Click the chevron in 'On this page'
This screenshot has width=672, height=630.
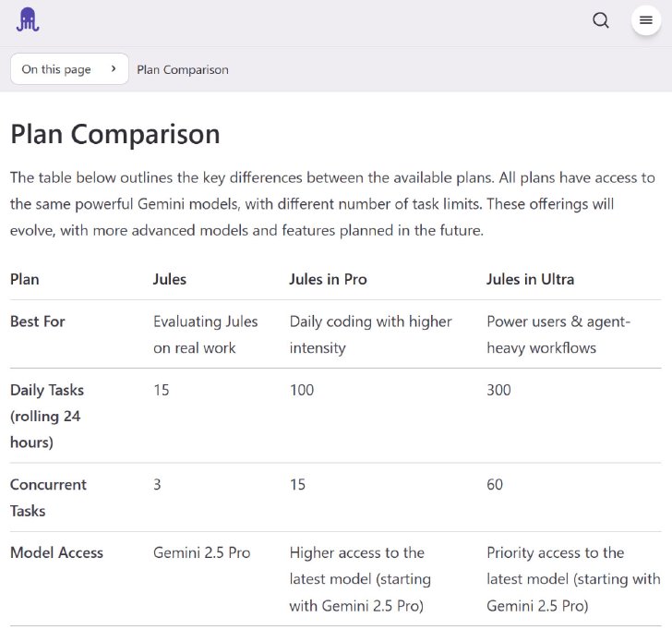pyautogui.click(x=114, y=68)
